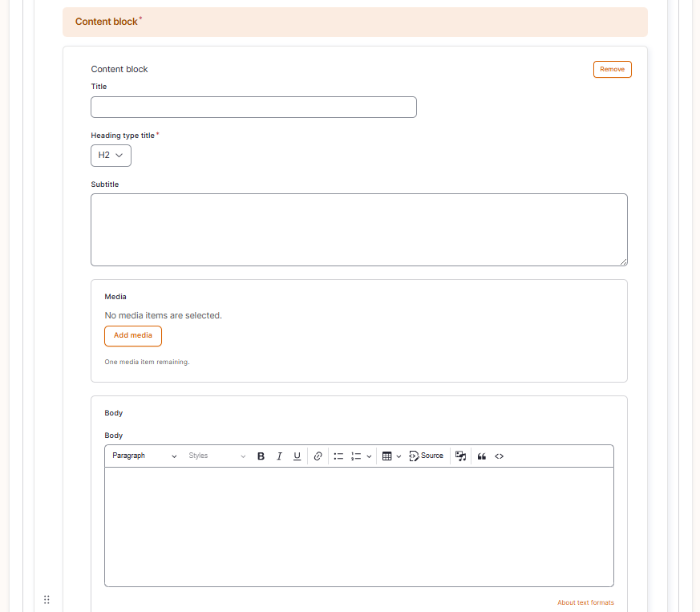
Task: Apply underline formatting in Body editor
Action: pos(297,456)
